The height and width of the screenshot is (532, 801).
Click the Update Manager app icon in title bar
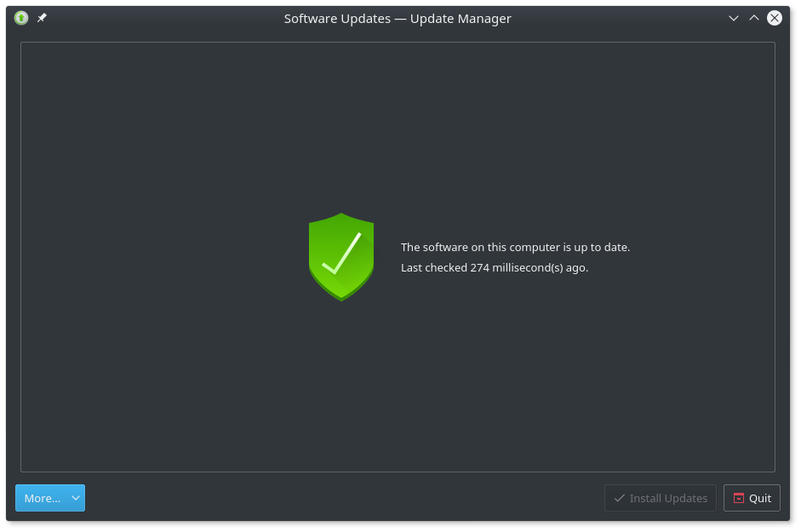tap(21, 18)
